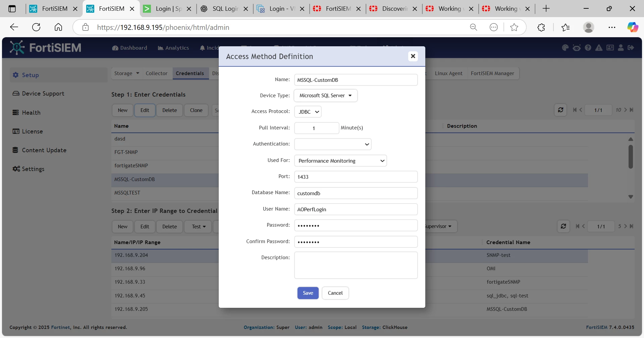Open the theme palette icon in FortiSIEM header
644x338 pixels.
coord(565,48)
